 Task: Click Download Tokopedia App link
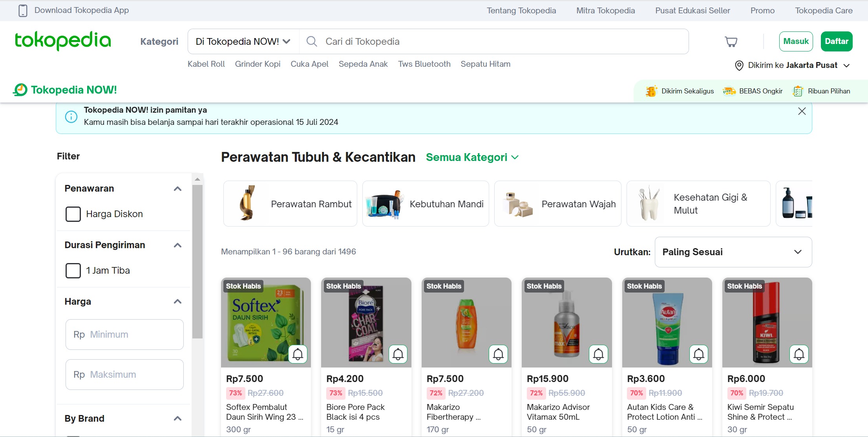tap(82, 11)
